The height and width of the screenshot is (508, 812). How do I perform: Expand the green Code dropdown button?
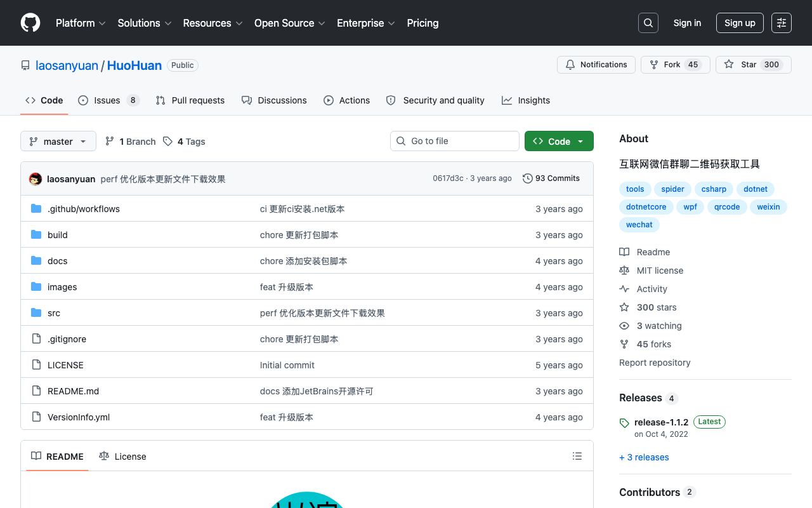pyautogui.click(x=559, y=141)
